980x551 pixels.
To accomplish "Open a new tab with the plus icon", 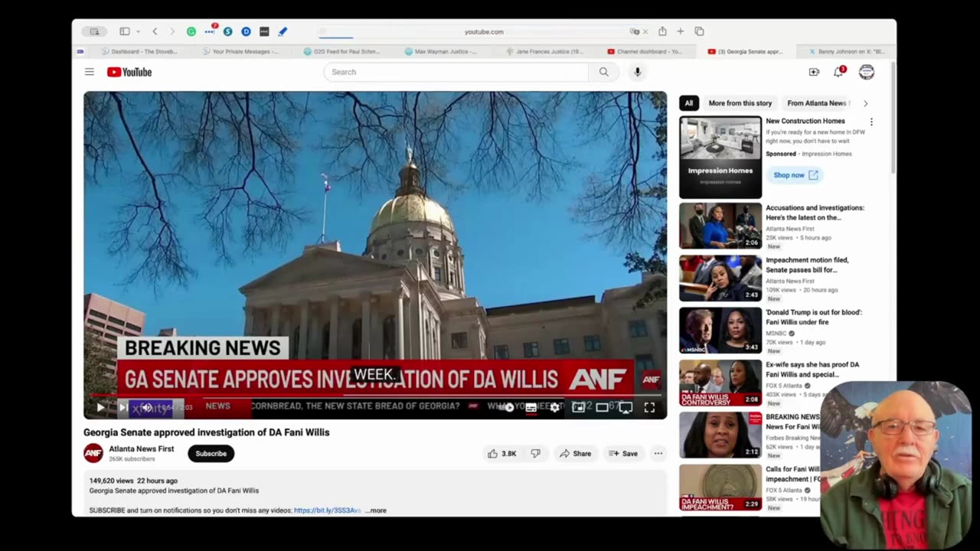I will click(680, 31).
